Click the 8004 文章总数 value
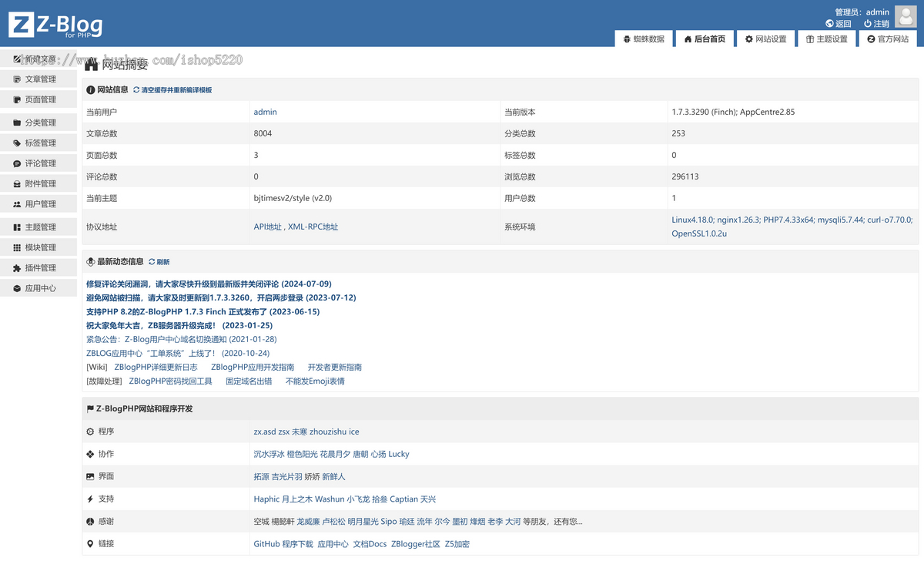 point(263,133)
